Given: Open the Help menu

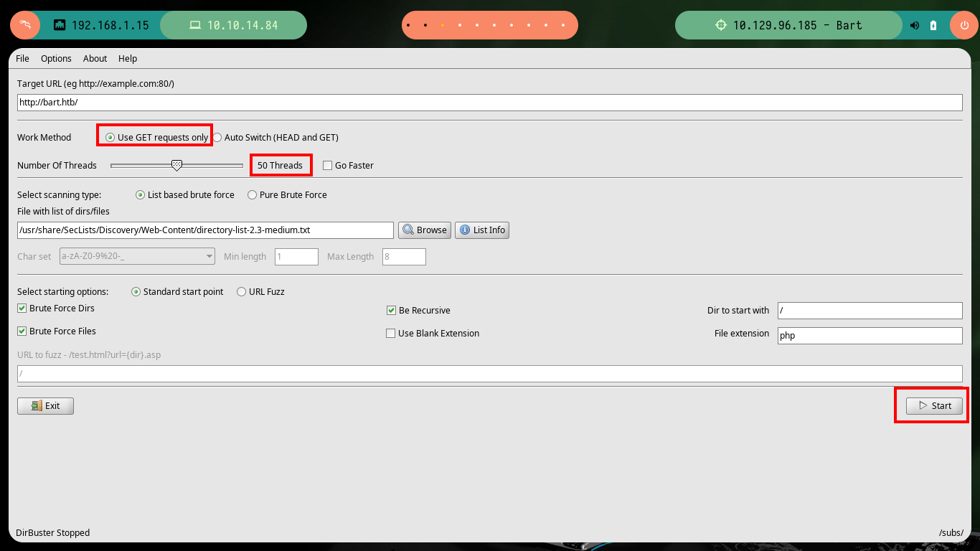Looking at the screenshot, I should [x=128, y=58].
